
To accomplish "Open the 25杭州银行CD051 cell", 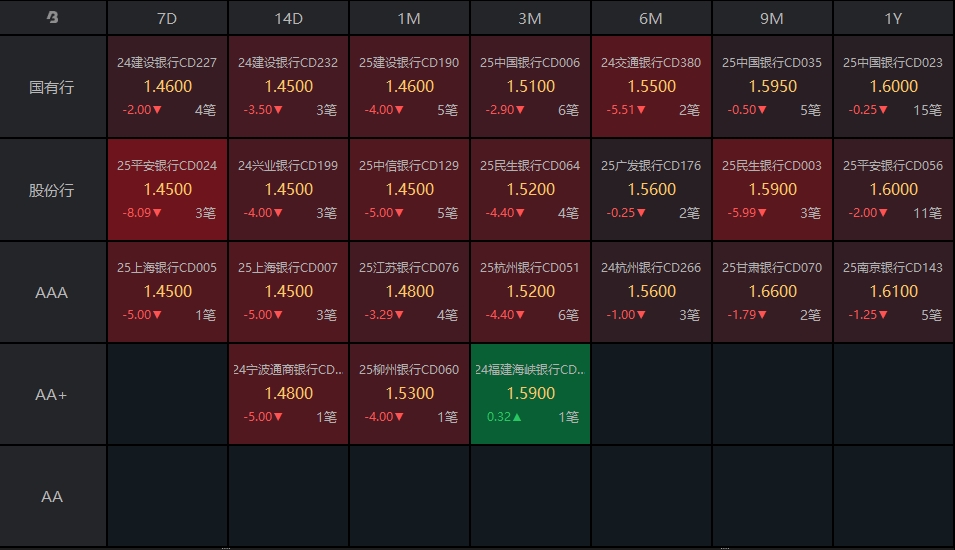I will [x=530, y=292].
